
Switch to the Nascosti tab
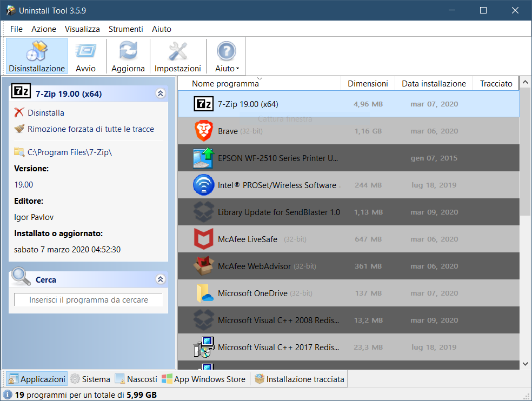tap(136, 379)
